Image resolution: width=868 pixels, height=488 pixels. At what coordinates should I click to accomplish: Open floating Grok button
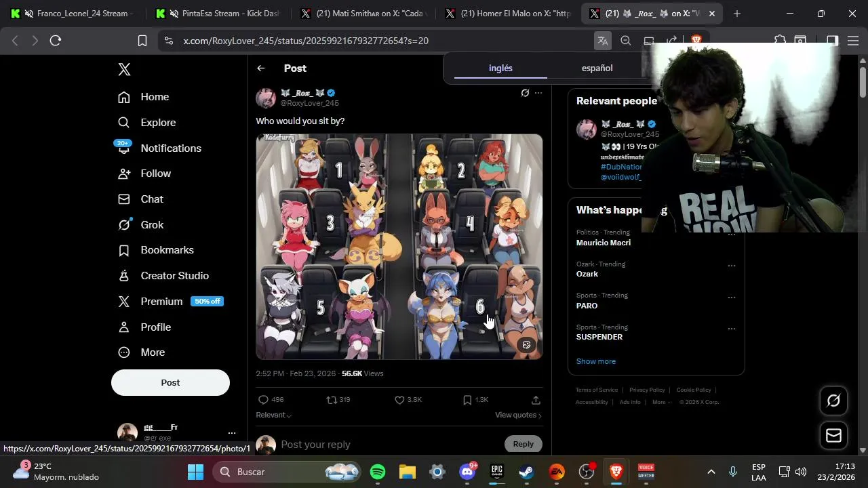click(x=833, y=401)
